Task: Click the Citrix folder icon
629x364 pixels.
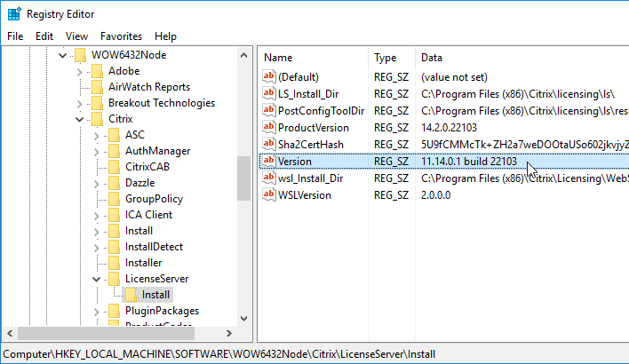Action: [97, 119]
